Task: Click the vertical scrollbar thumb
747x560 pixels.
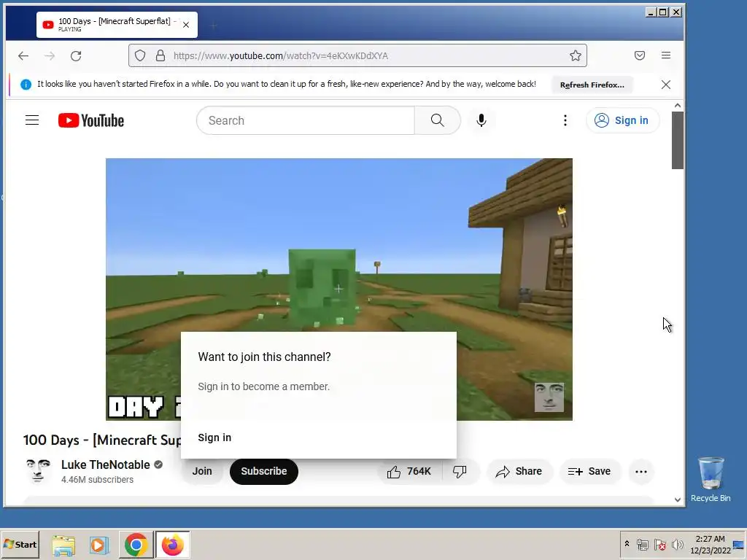Action: (x=678, y=141)
